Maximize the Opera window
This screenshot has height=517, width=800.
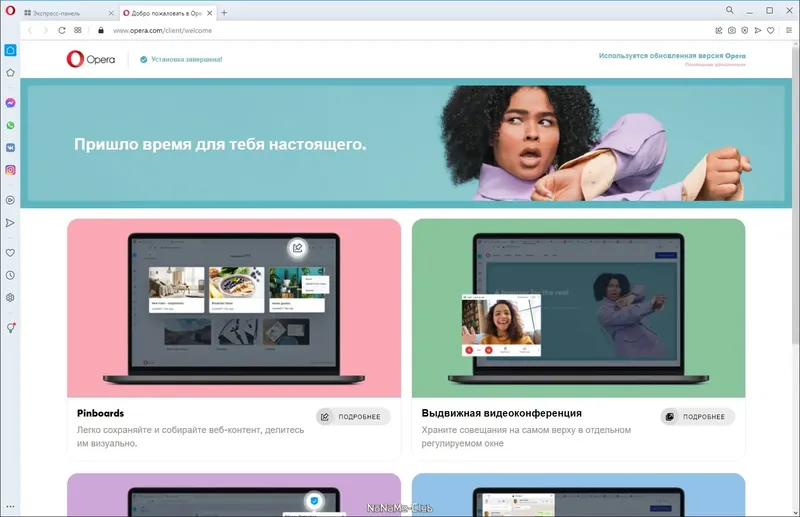click(769, 11)
